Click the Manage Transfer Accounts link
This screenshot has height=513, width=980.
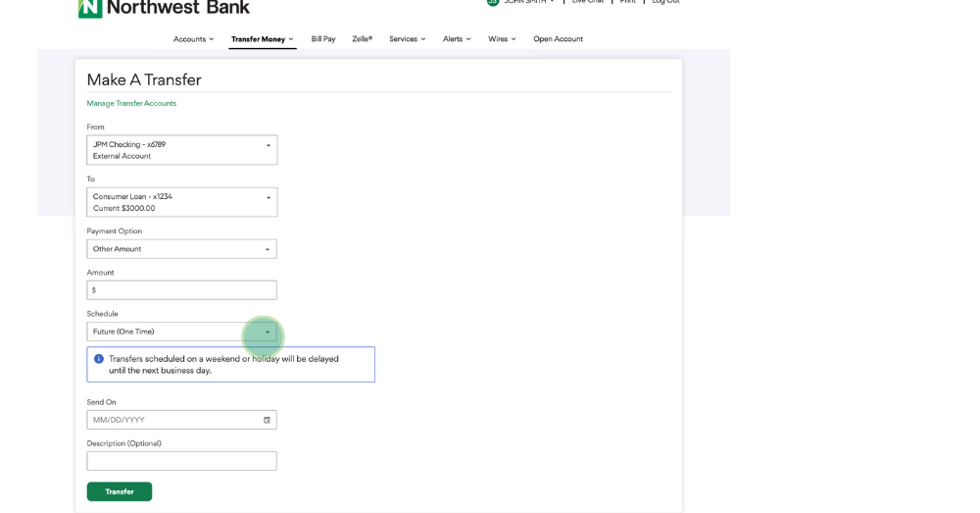click(x=131, y=103)
